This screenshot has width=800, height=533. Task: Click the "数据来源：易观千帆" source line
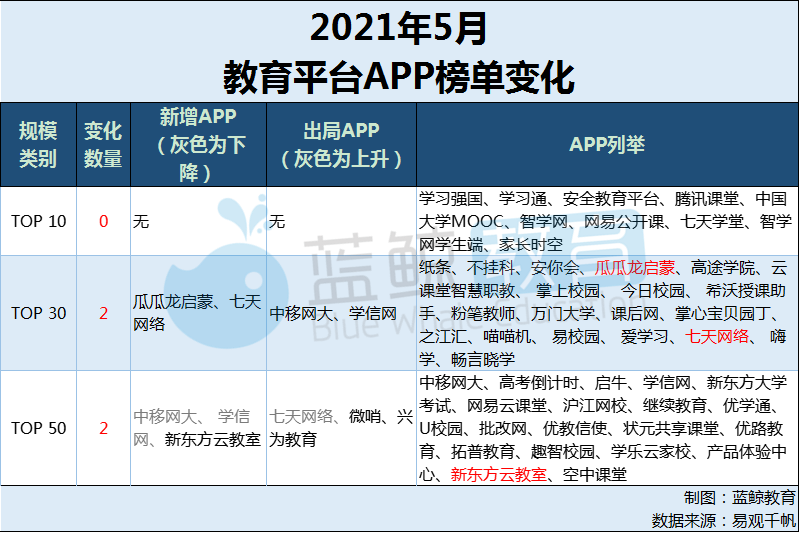(x=724, y=519)
